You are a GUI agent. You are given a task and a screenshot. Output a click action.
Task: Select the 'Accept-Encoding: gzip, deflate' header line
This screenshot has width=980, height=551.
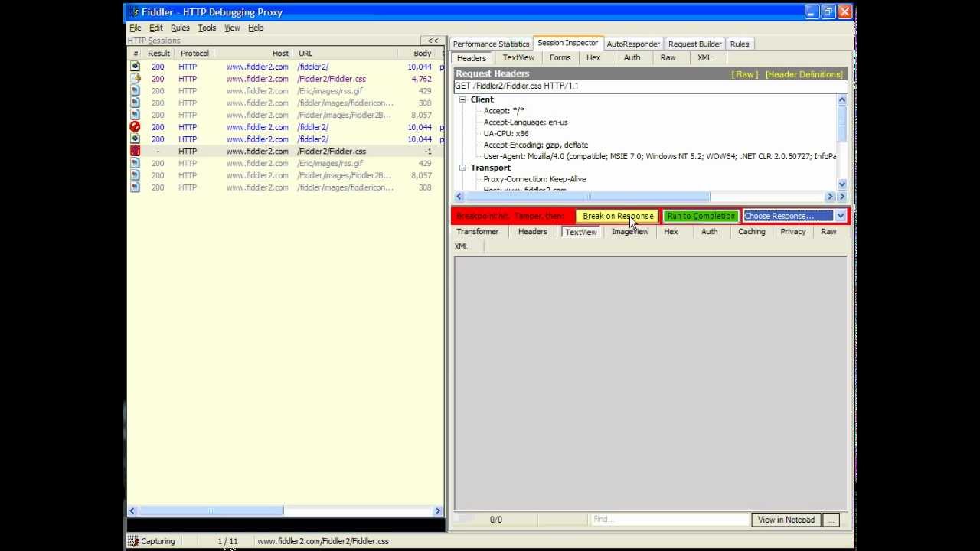(536, 145)
